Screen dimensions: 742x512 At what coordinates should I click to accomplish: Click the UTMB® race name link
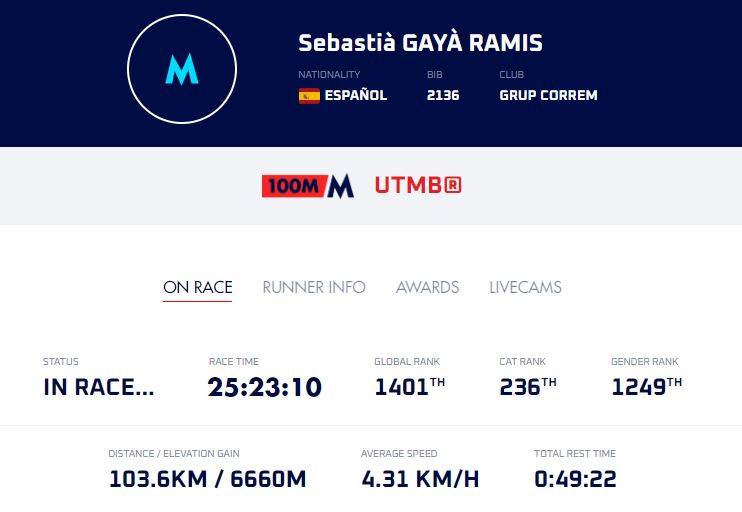[x=418, y=186]
